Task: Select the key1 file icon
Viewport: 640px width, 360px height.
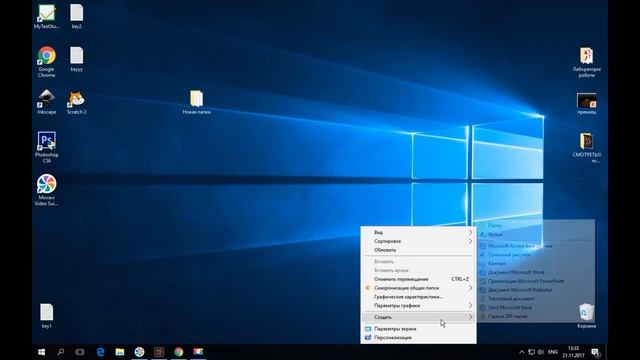Action: (47, 316)
